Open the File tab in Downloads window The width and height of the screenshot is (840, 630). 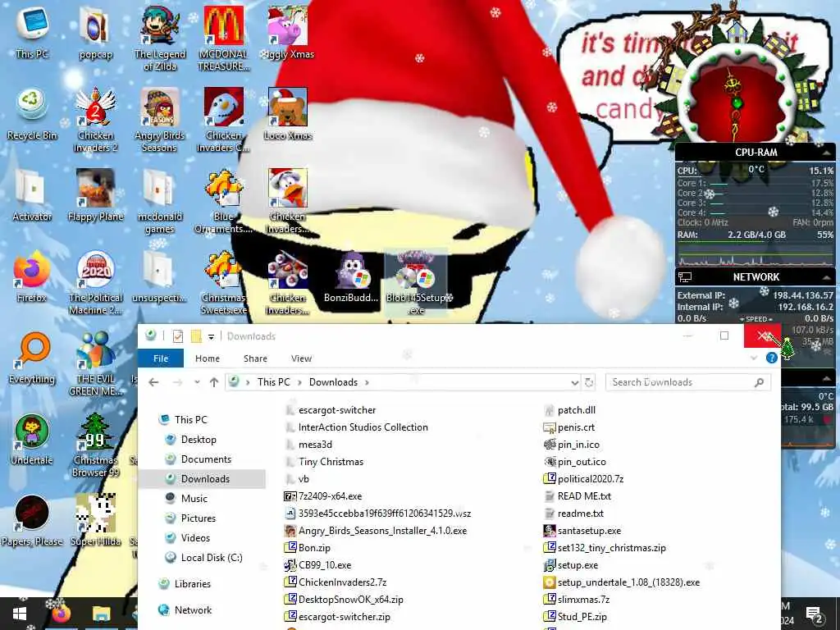coord(161,358)
